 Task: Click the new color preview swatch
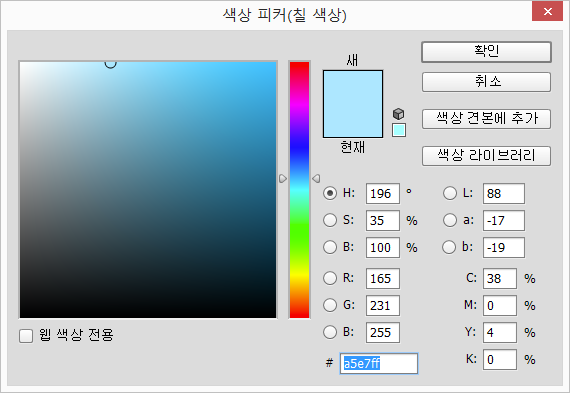tap(353, 87)
